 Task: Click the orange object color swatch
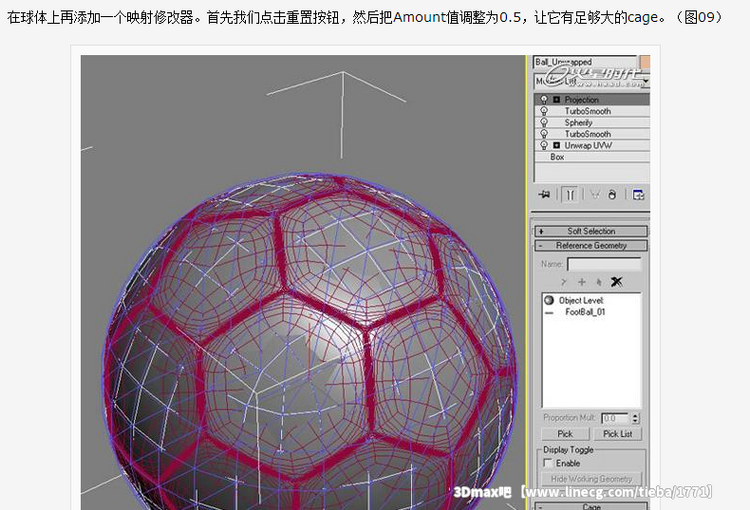pos(645,62)
